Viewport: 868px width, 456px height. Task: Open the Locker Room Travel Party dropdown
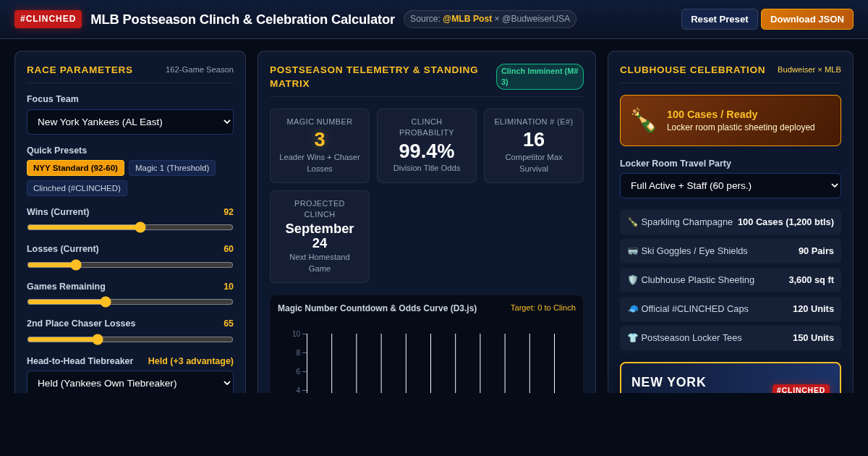click(x=731, y=185)
